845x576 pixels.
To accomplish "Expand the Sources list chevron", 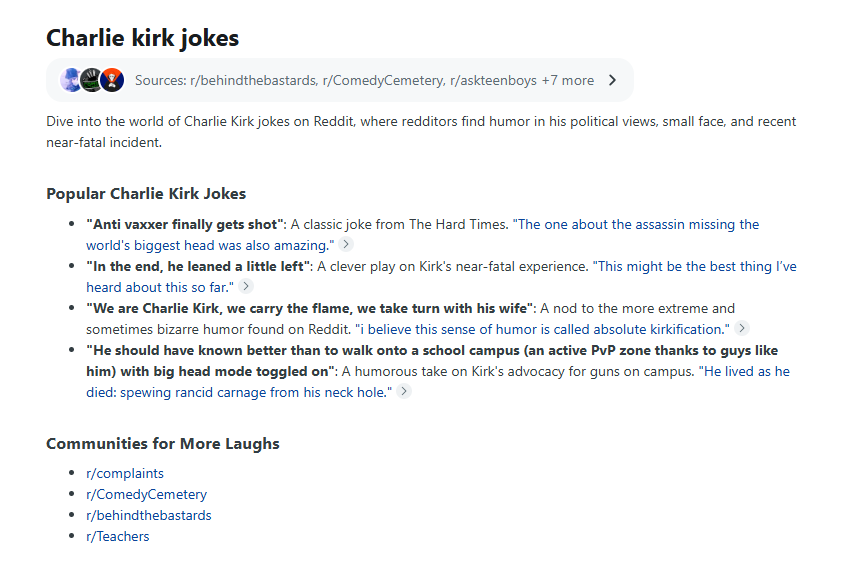I will (612, 80).
